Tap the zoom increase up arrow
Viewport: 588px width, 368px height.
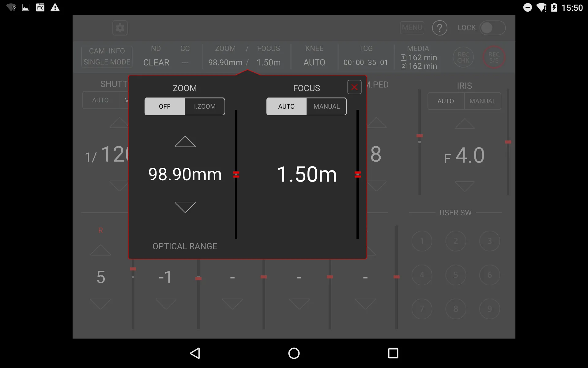point(185,142)
